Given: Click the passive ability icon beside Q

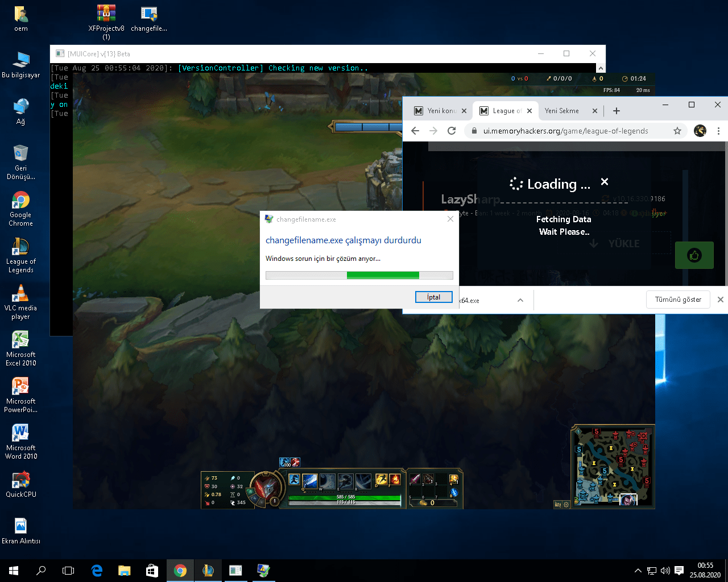Looking at the screenshot, I should click(294, 479).
